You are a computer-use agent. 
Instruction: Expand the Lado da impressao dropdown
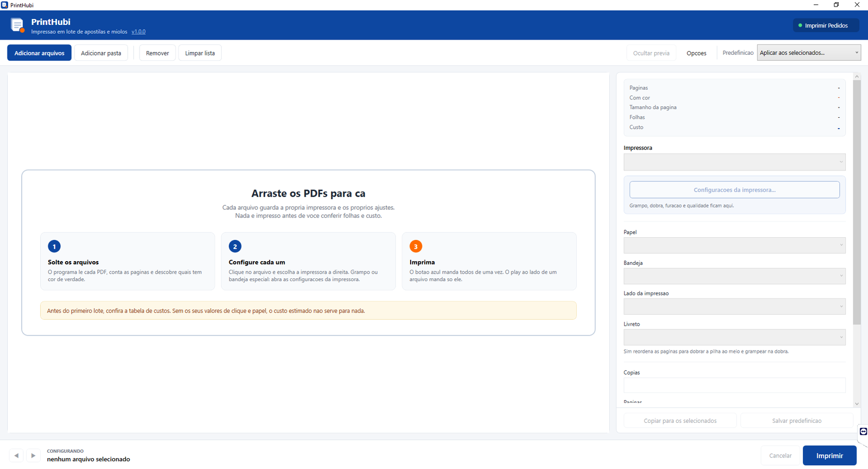735,307
